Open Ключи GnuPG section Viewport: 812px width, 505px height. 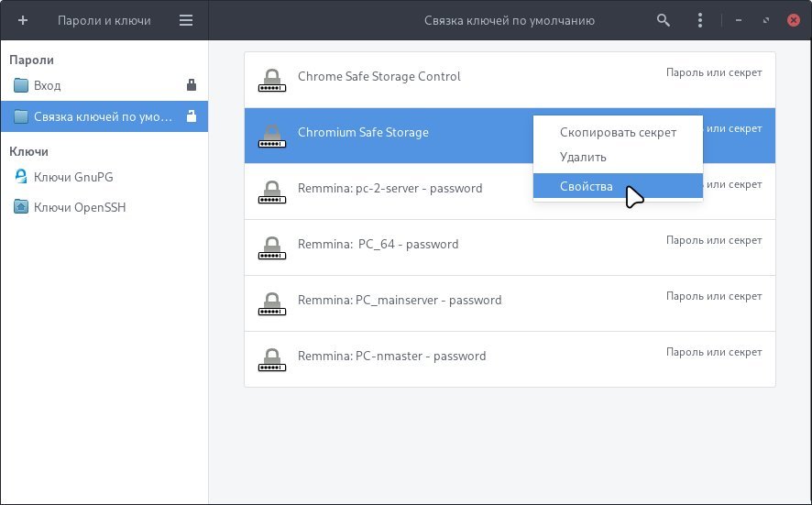73,177
